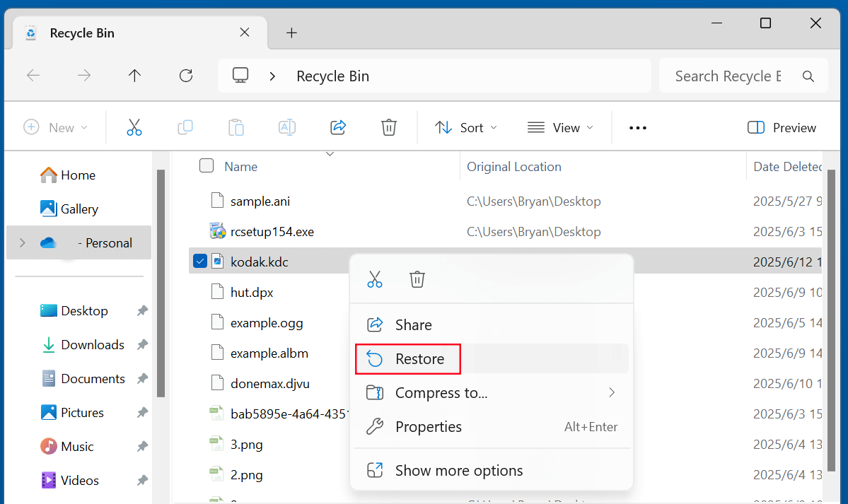Click the Paste icon in the toolbar
Screen dimensions: 848x504
click(x=236, y=127)
